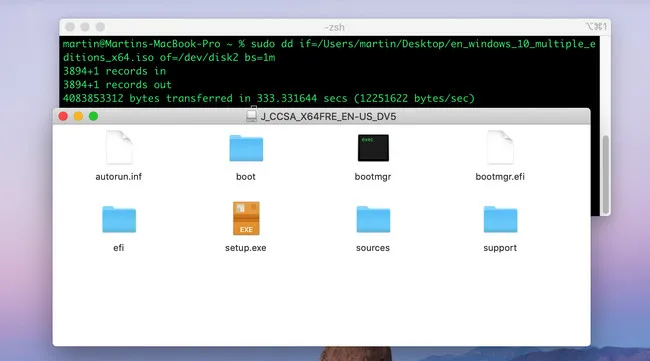This screenshot has width=650, height=361.
Task: Click the sudo dd command line in Terminal
Action: pos(329,51)
